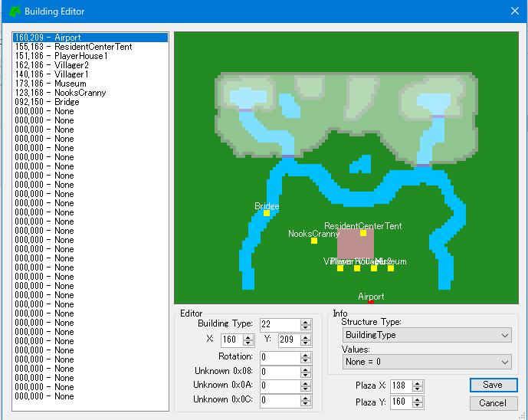
Task: Click the Building Editor leaf icon
Action: pos(15,11)
